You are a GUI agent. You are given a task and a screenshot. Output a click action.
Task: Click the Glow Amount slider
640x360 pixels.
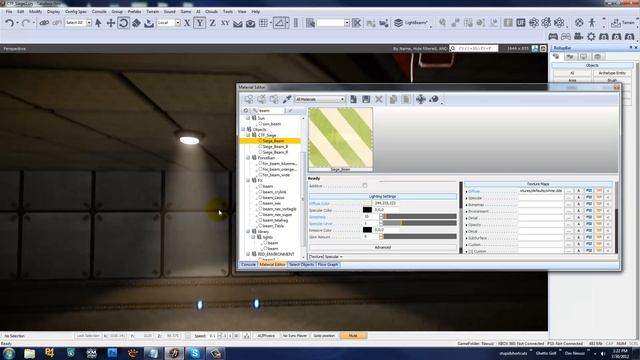(419, 237)
